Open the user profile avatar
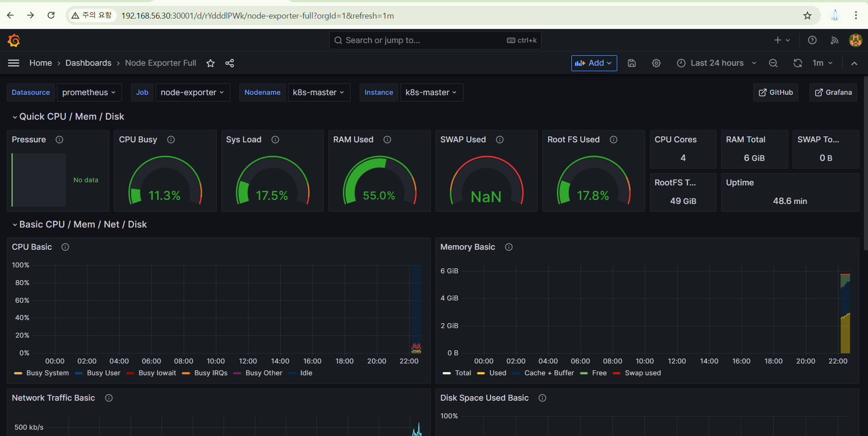868x436 pixels. click(855, 40)
